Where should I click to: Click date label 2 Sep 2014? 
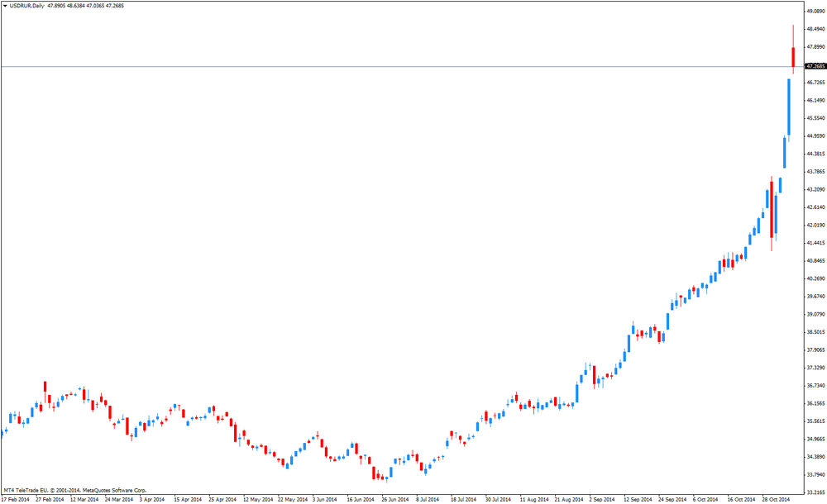click(602, 499)
